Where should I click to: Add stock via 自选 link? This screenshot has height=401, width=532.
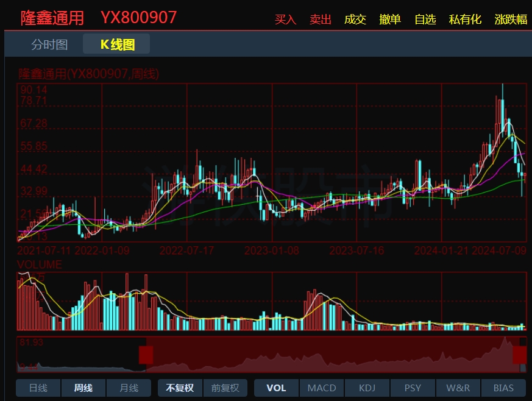point(425,20)
